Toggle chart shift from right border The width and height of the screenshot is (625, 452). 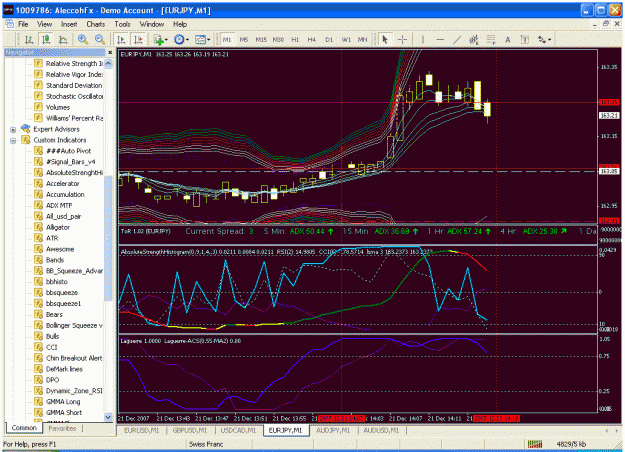(x=138, y=39)
